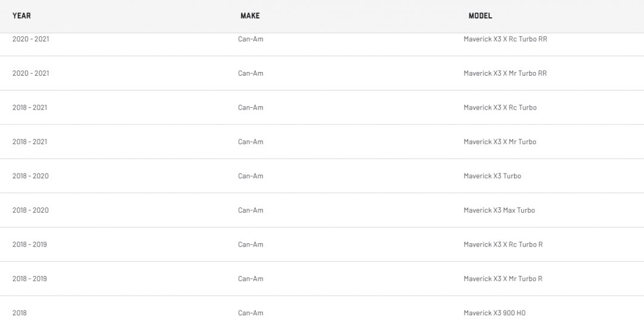
Task: Click the year cell showing only 2018
Action: (x=20, y=313)
